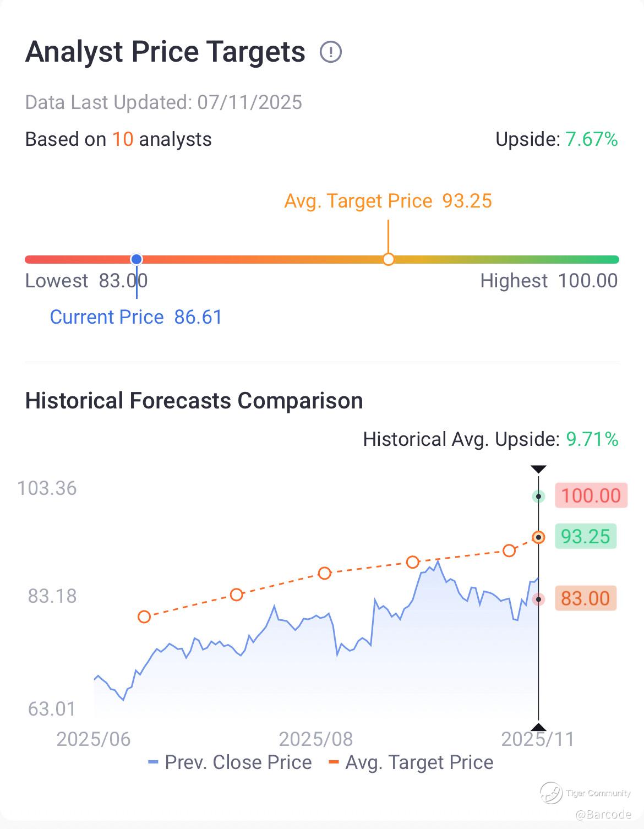
Task: Click the Historical Avg. Upside 9.71% value
Action: tap(592, 439)
